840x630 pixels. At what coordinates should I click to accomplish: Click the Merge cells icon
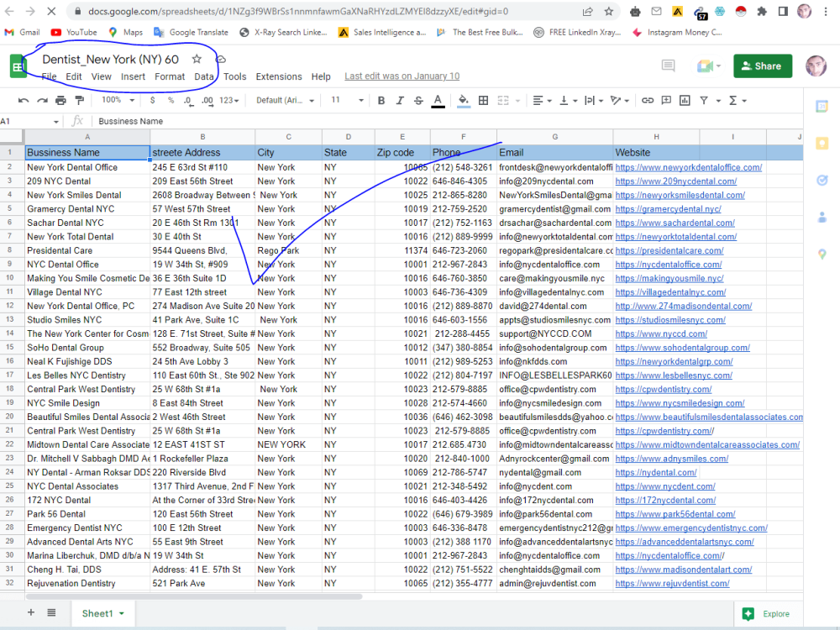coord(503,100)
